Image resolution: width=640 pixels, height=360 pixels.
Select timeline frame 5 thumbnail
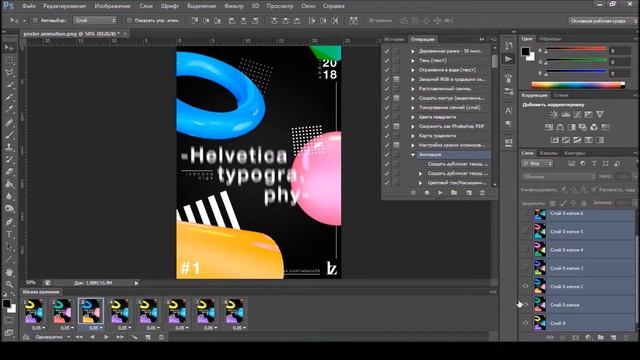[148, 311]
